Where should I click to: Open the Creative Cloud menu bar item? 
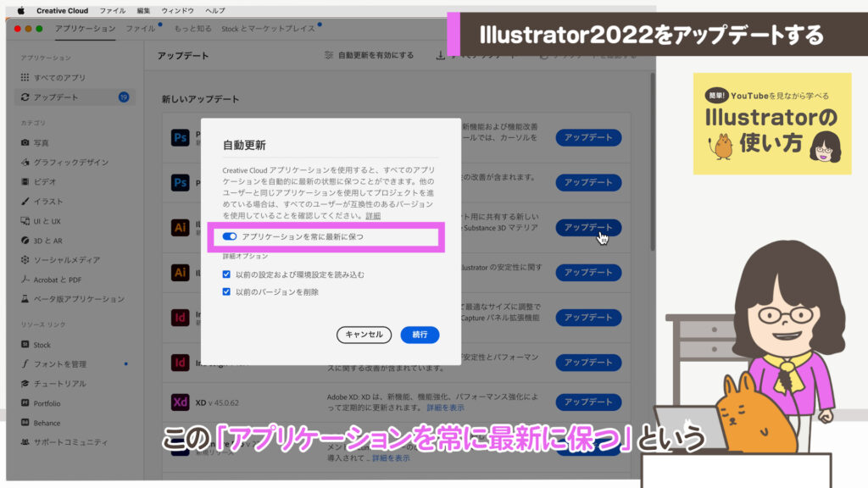(x=62, y=10)
